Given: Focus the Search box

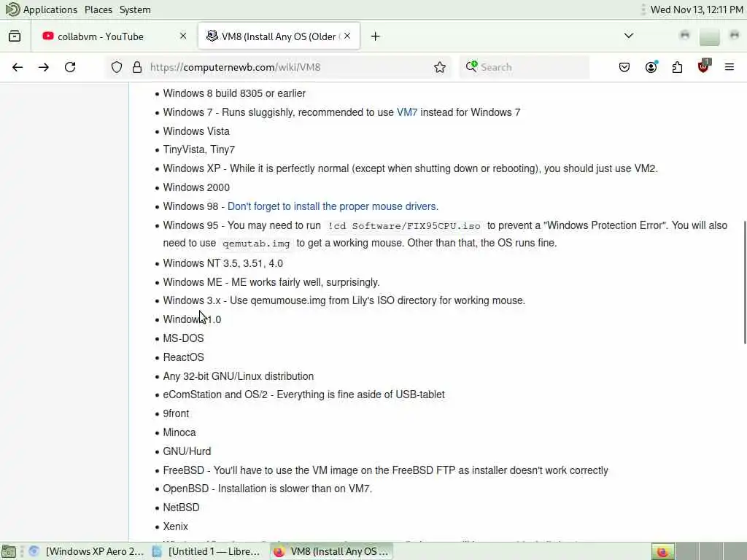Looking at the screenshot, I should point(524,67).
